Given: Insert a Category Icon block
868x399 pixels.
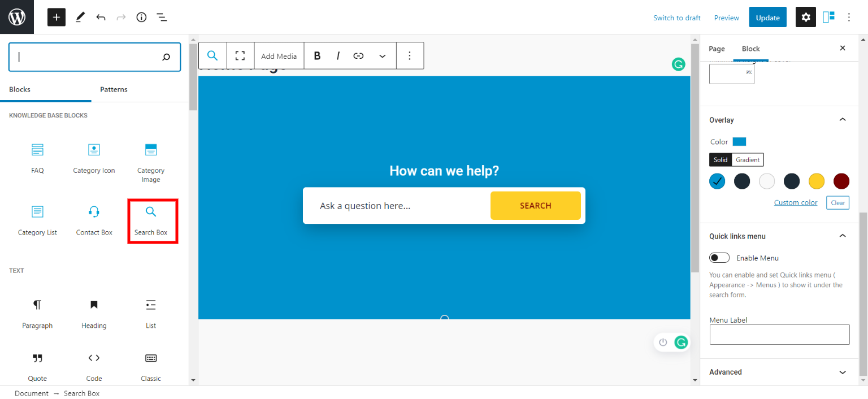Looking at the screenshot, I should click(94, 158).
